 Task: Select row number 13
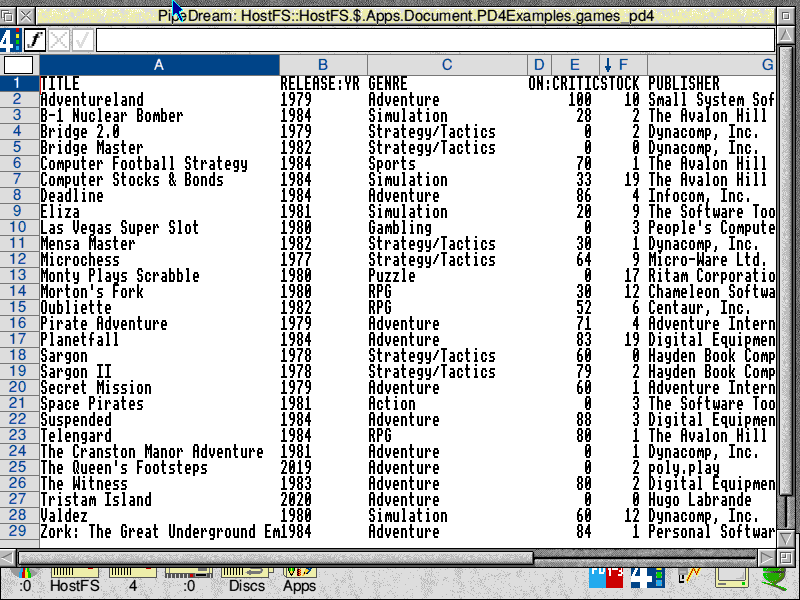pyautogui.click(x=17, y=275)
